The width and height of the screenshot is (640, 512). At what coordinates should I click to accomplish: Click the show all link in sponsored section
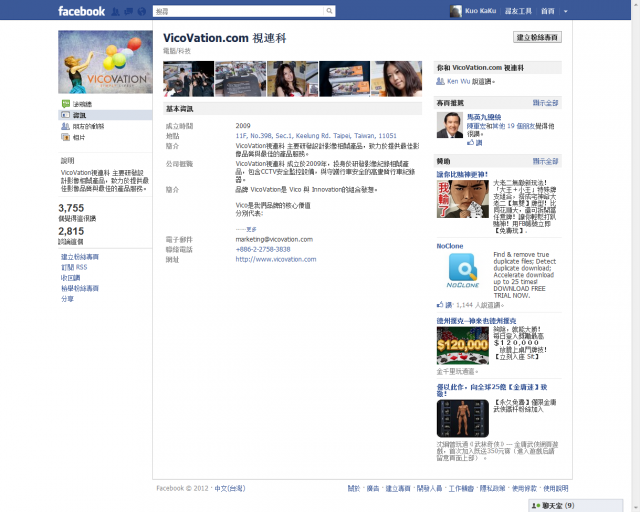coord(545,161)
